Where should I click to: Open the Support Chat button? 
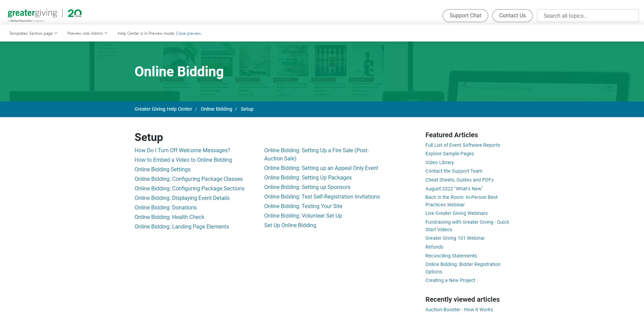(465, 16)
